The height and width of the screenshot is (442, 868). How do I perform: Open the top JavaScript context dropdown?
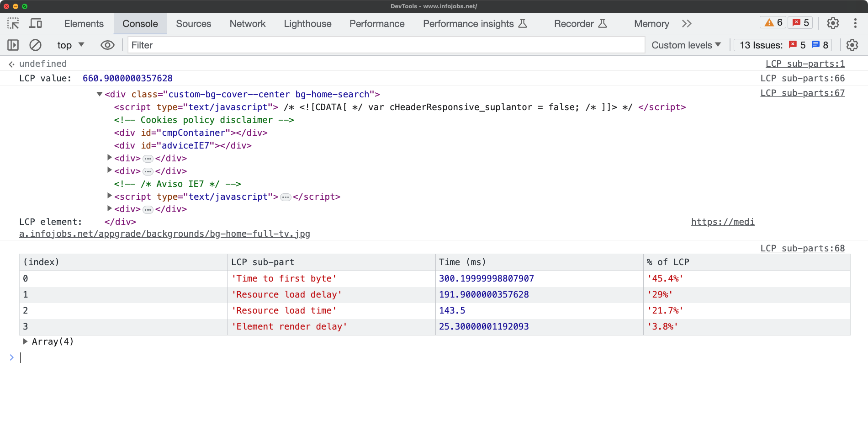click(x=71, y=45)
